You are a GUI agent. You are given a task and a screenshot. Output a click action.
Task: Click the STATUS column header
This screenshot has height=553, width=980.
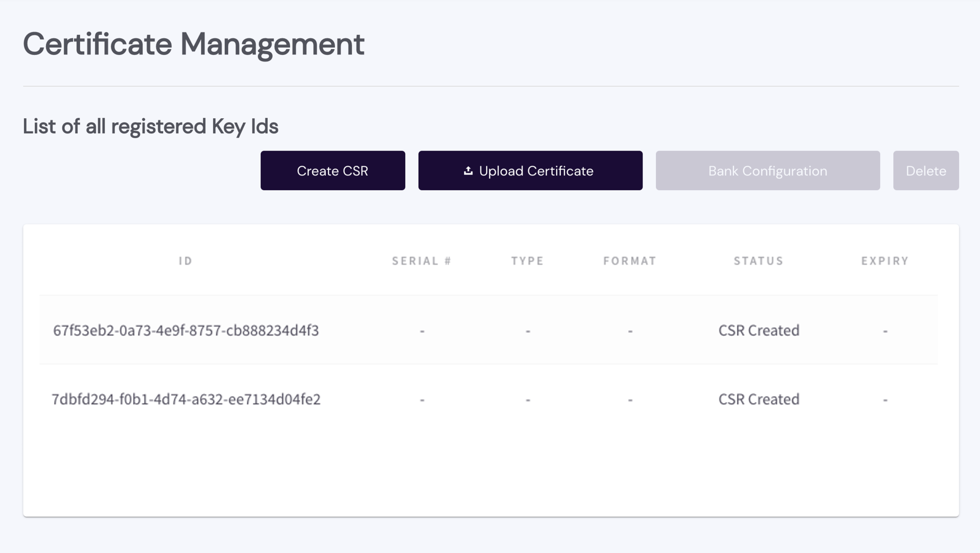758,261
